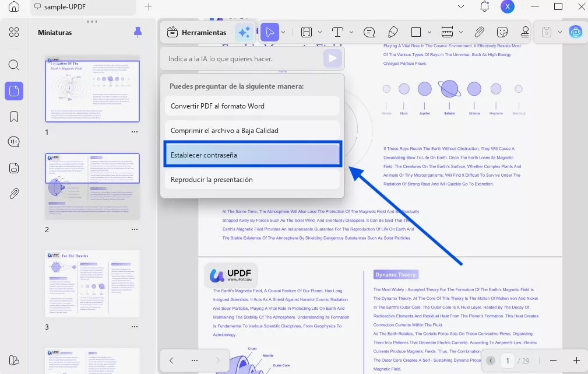Unpin the Miniaturas panel
The width and height of the screenshot is (588, 374).
(x=138, y=32)
